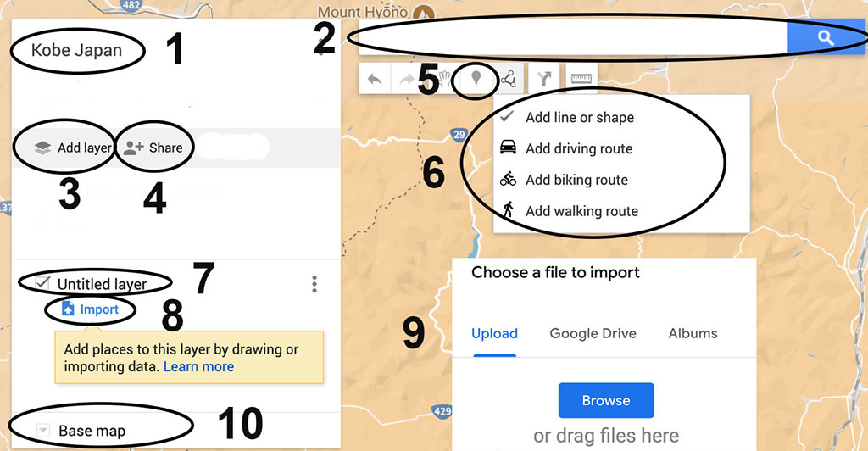Screen dimensions: 868x451
Task: Click inside the map search field
Action: pos(573,37)
